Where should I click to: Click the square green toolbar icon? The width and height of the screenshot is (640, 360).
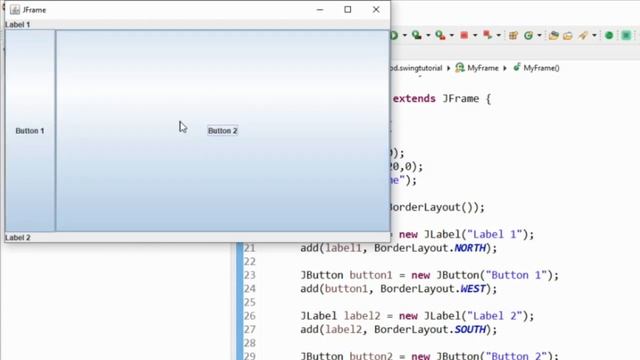click(626, 36)
